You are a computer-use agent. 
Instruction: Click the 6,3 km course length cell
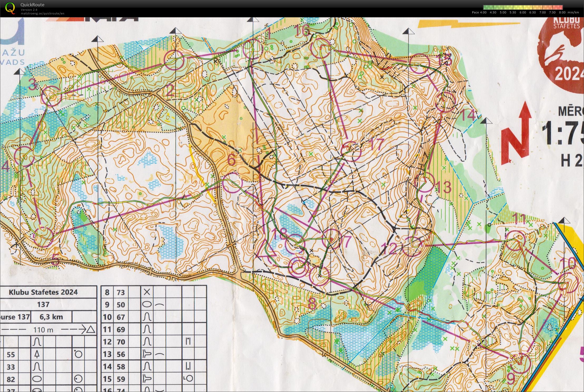51,317
